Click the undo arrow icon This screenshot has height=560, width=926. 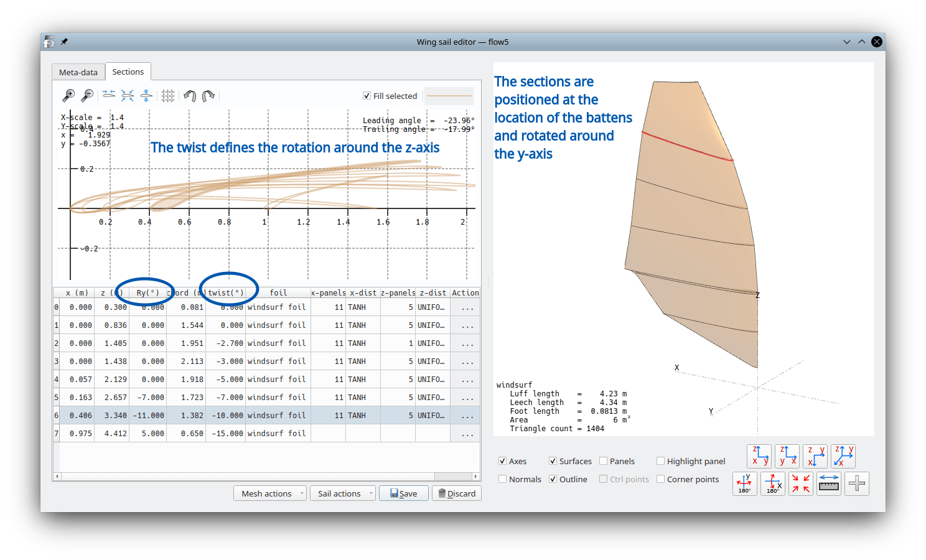pos(190,95)
